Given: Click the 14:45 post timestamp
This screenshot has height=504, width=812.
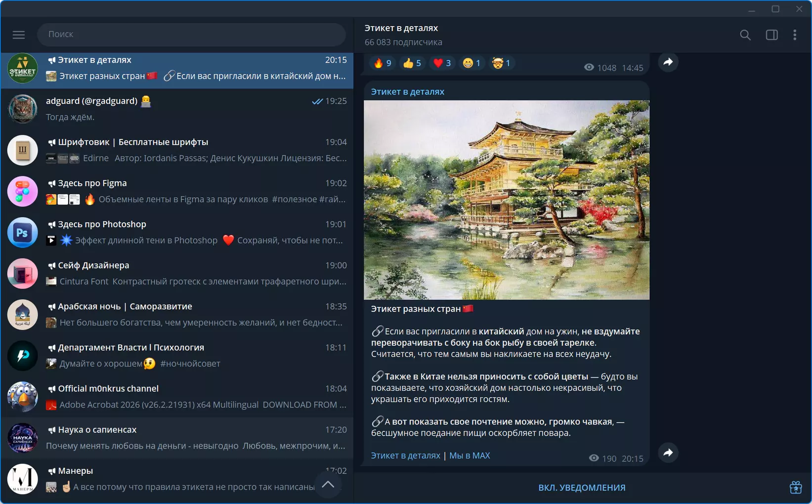Looking at the screenshot, I should click(x=633, y=68).
